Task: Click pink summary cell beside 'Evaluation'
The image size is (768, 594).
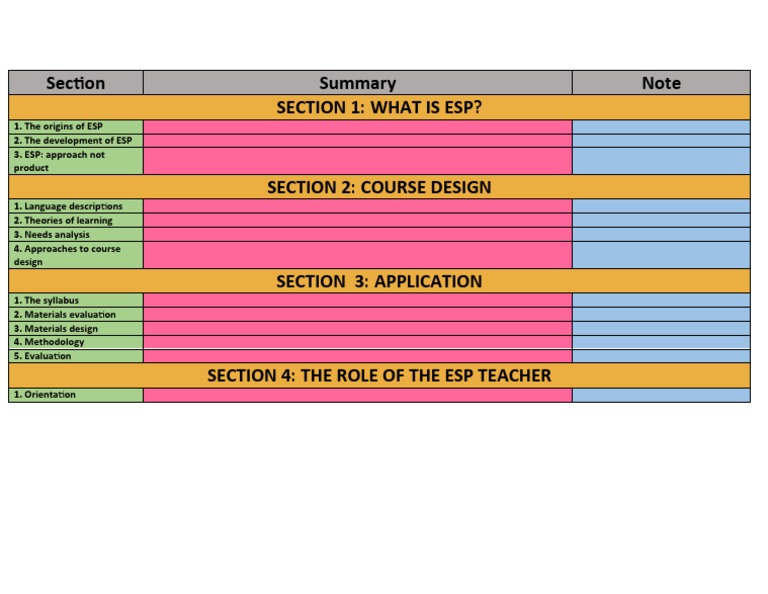Action: [x=358, y=356]
